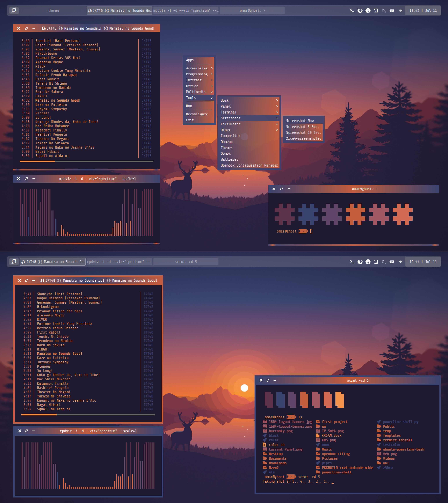This screenshot has height=503, width=448.
Task: Expand the Internet submenu arrow
Action: point(212,80)
